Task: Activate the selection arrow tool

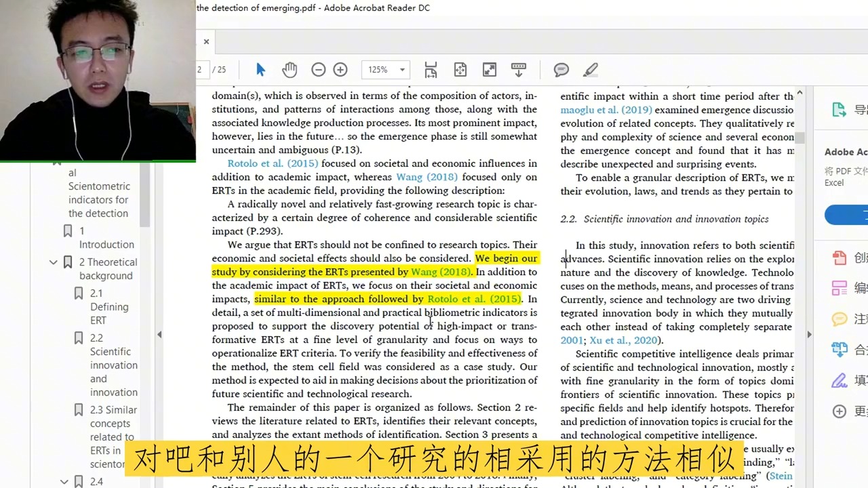Action: pyautogui.click(x=260, y=70)
